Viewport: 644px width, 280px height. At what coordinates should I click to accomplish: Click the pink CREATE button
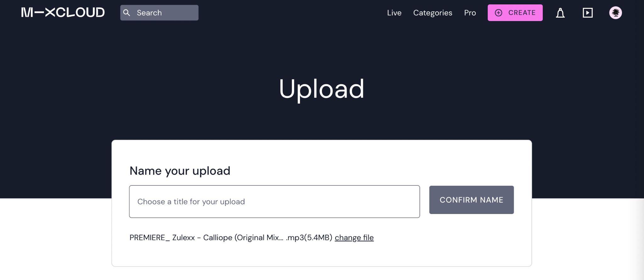point(515,13)
